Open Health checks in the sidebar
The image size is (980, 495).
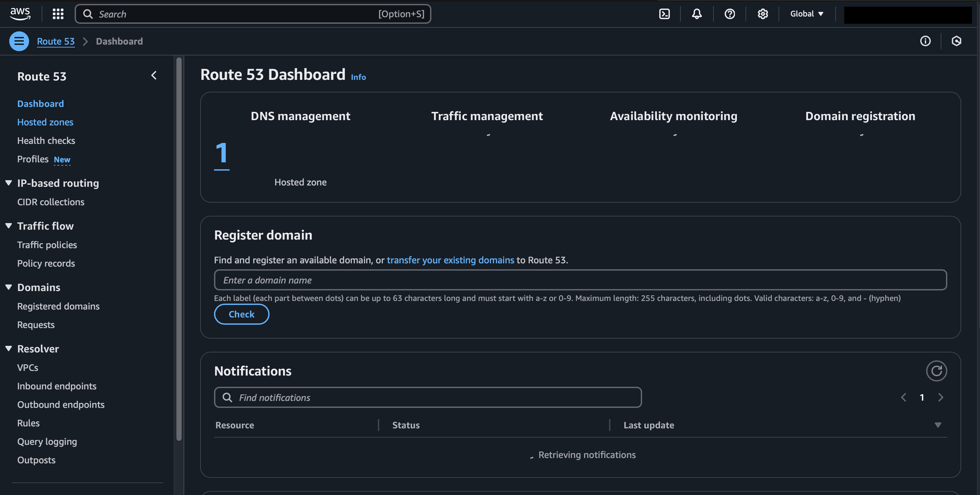[x=46, y=141]
